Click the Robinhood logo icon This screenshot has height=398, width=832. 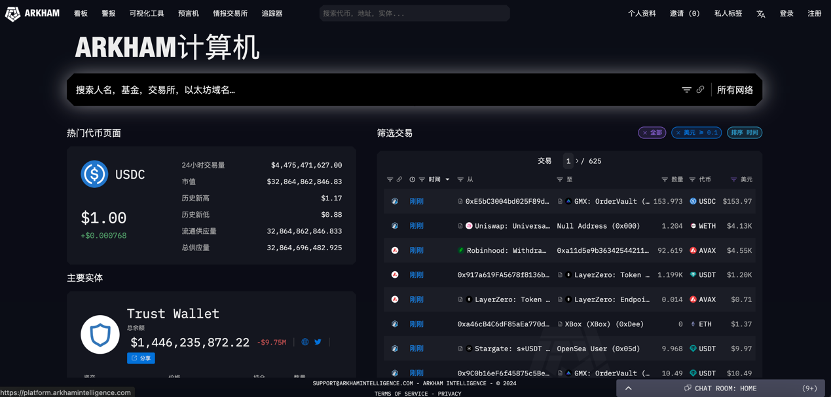[x=461, y=250]
